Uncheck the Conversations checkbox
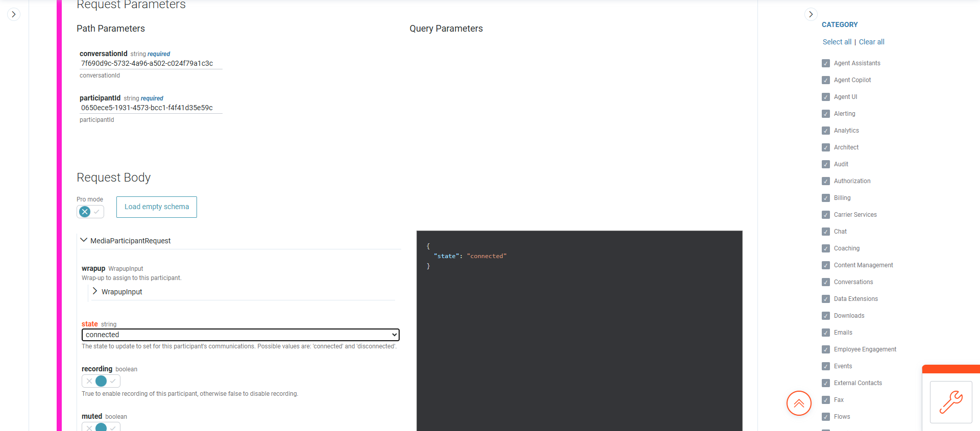The image size is (980, 431). (x=826, y=282)
